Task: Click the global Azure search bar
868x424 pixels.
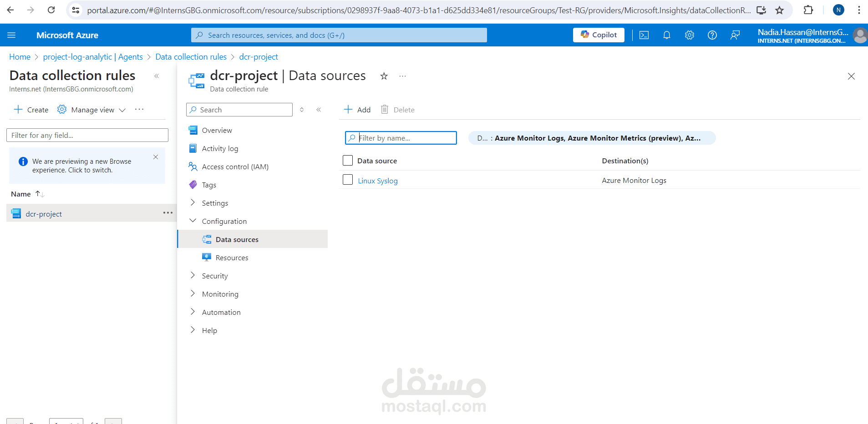Action: (339, 35)
